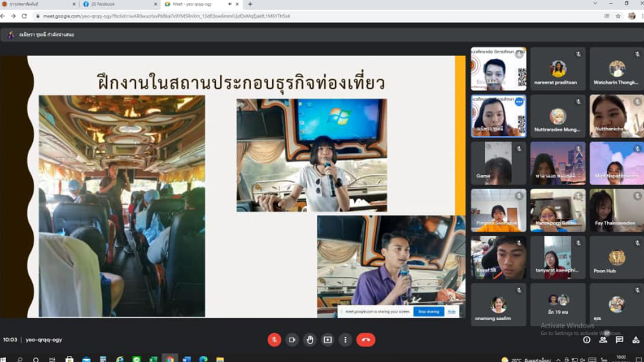Open the Chrome tab search dropdown
The image size is (644, 362).
[x=595, y=4]
